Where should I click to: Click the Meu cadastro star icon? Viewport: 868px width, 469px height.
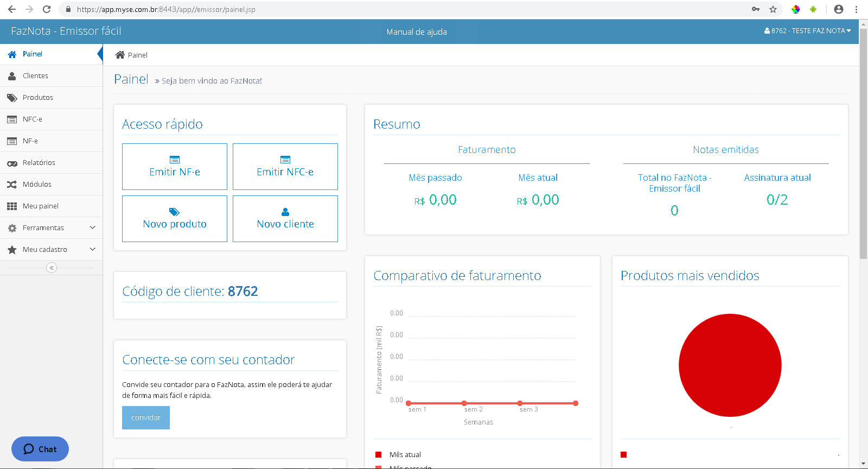tap(12, 250)
